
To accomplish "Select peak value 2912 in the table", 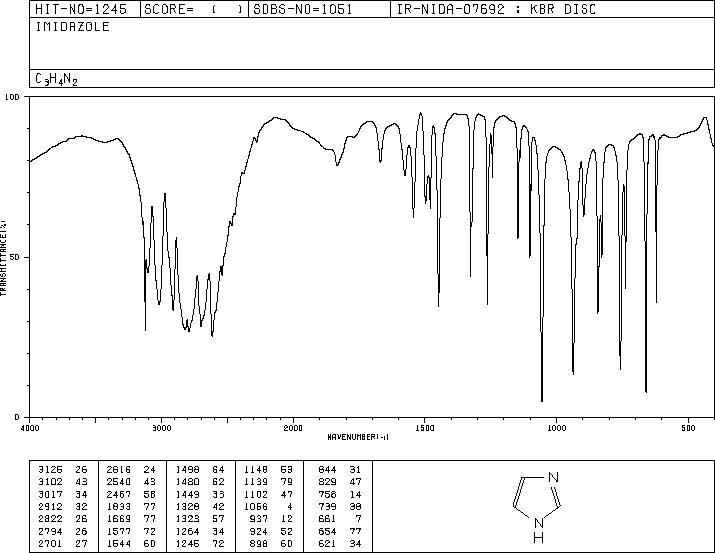I will tap(50, 506).
